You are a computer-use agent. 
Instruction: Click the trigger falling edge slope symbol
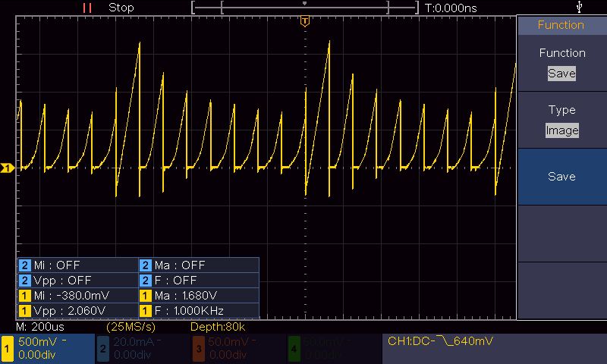pos(445,340)
